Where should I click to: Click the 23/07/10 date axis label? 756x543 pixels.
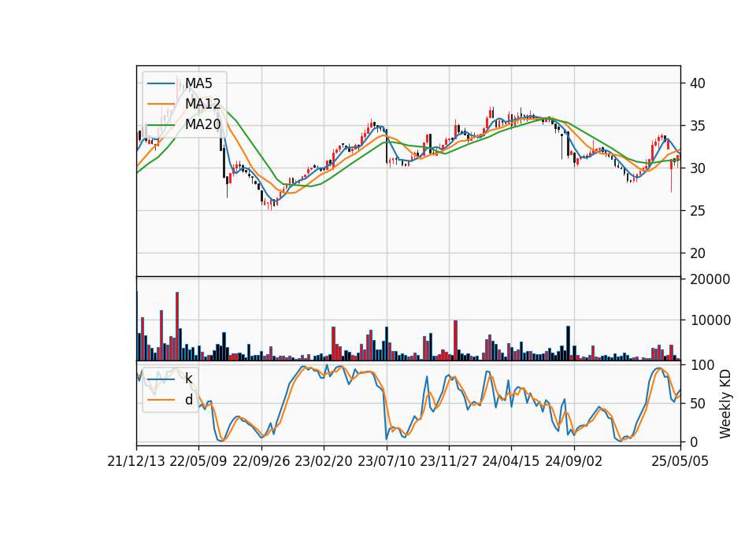386,461
